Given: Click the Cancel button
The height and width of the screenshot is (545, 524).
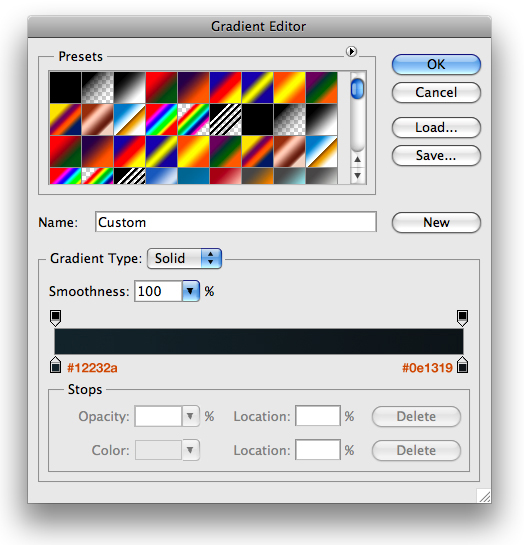Looking at the screenshot, I should pyautogui.click(x=436, y=92).
